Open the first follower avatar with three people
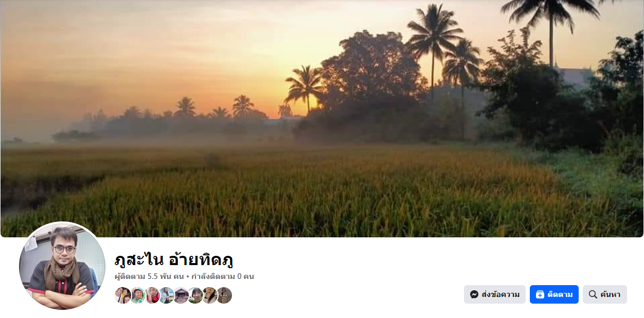The width and height of the screenshot is (644, 318). [123, 295]
